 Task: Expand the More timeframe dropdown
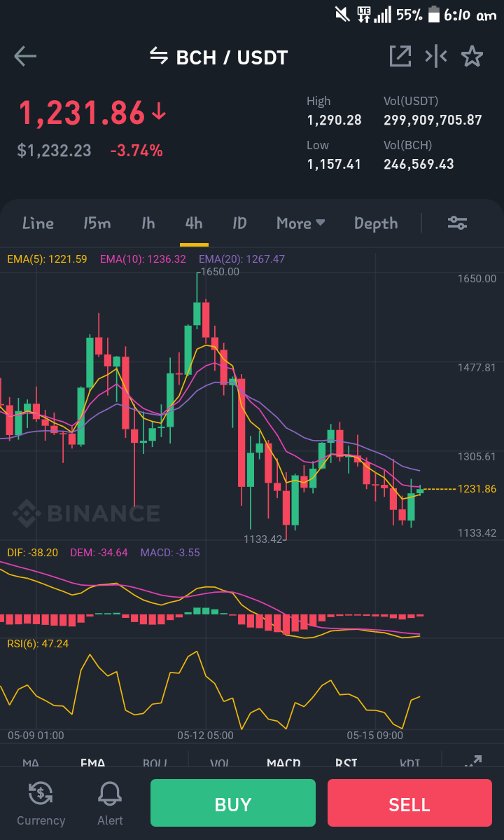click(301, 223)
